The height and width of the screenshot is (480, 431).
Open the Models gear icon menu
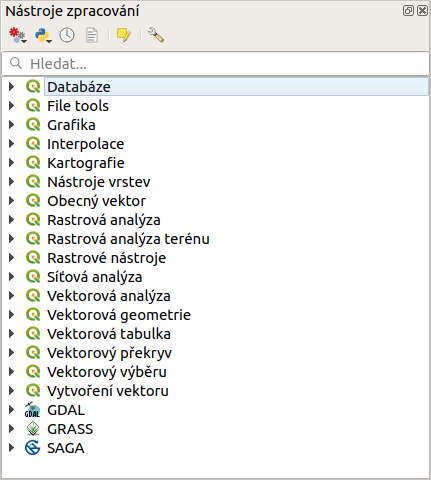[x=17, y=35]
